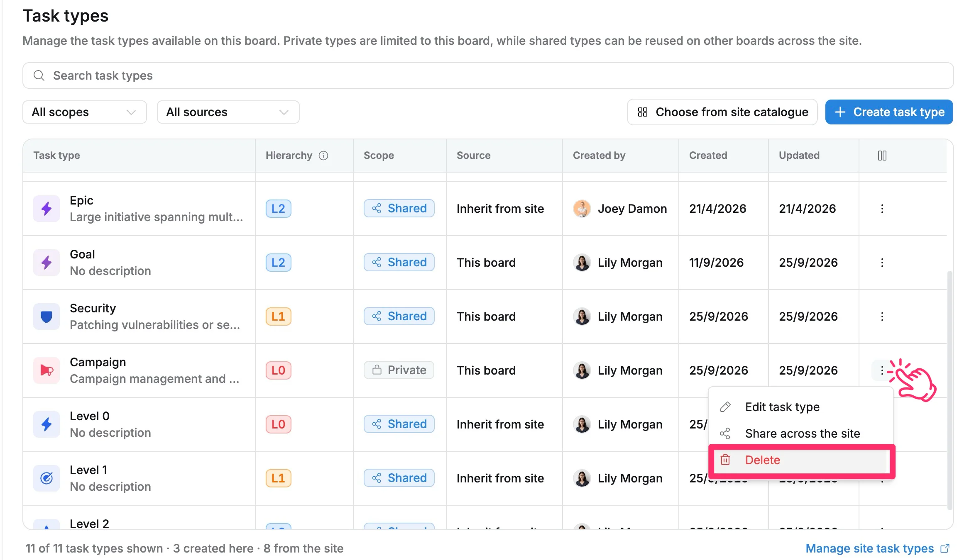Select Edit task type from menu
974x560 pixels.
click(801, 407)
